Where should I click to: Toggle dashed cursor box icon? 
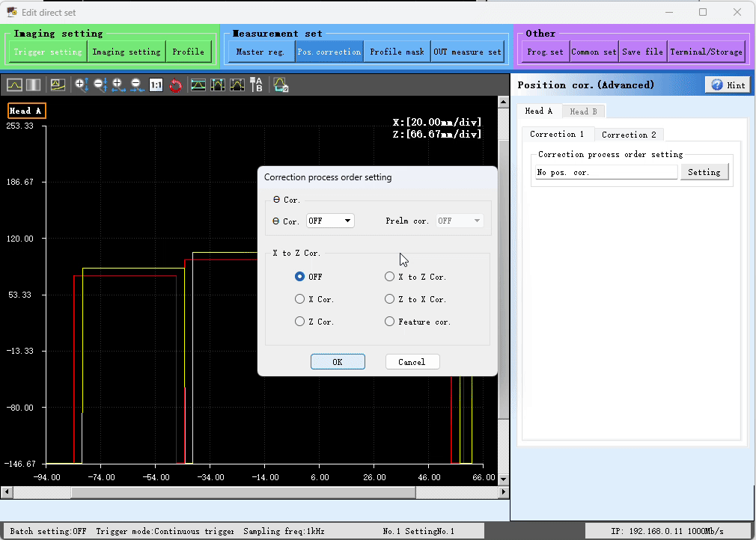237,85
